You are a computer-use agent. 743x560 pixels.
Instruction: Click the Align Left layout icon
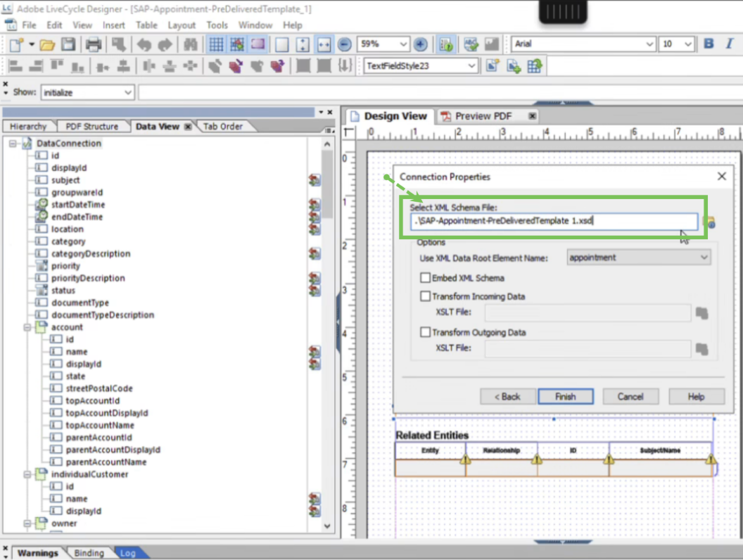15,66
